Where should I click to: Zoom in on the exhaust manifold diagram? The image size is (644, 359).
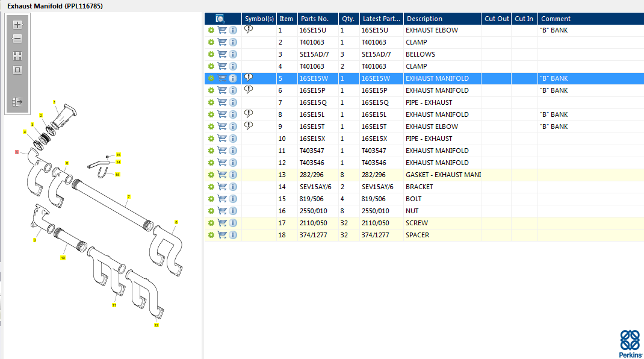17,25
